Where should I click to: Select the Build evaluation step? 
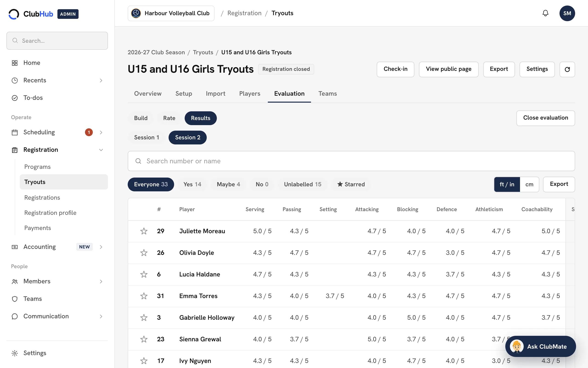tap(141, 118)
